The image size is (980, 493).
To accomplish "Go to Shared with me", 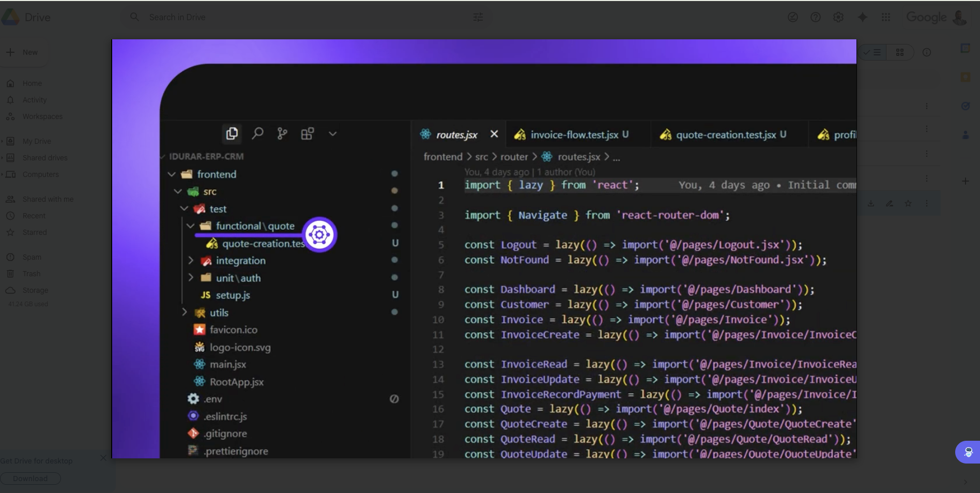I will [48, 199].
